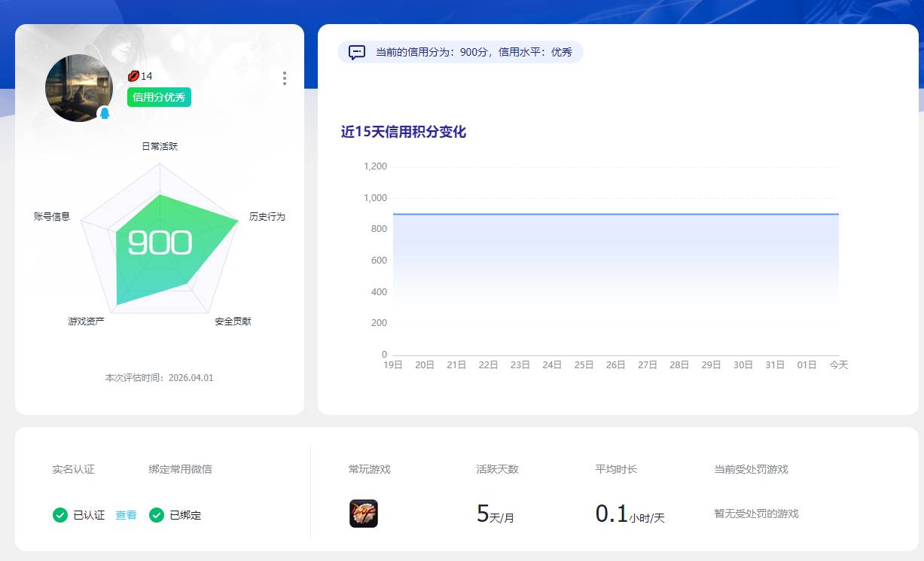This screenshot has height=561, width=924.
Task: Click the green checkmark beside 已认证
Action: (x=59, y=515)
